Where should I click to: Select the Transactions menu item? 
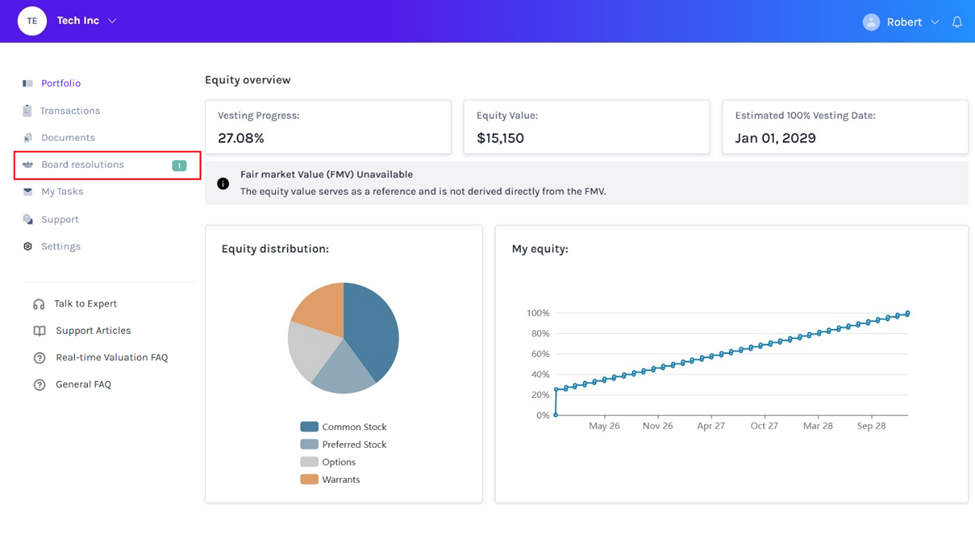[x=70, y=111]
